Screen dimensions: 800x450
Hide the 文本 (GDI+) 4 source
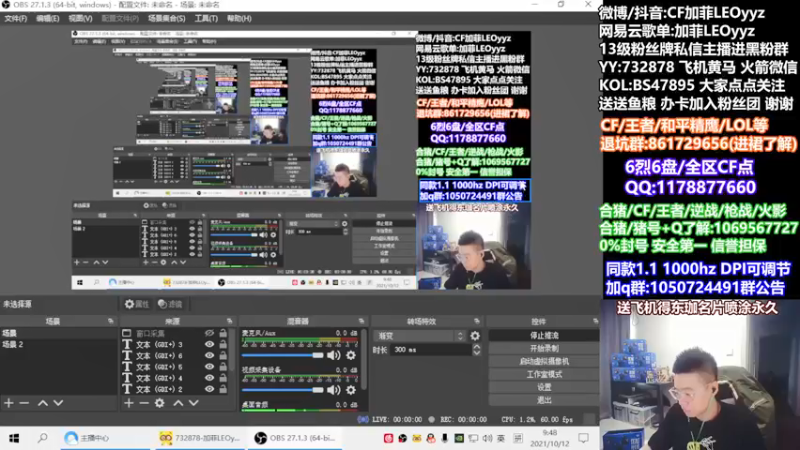(209, 378)
